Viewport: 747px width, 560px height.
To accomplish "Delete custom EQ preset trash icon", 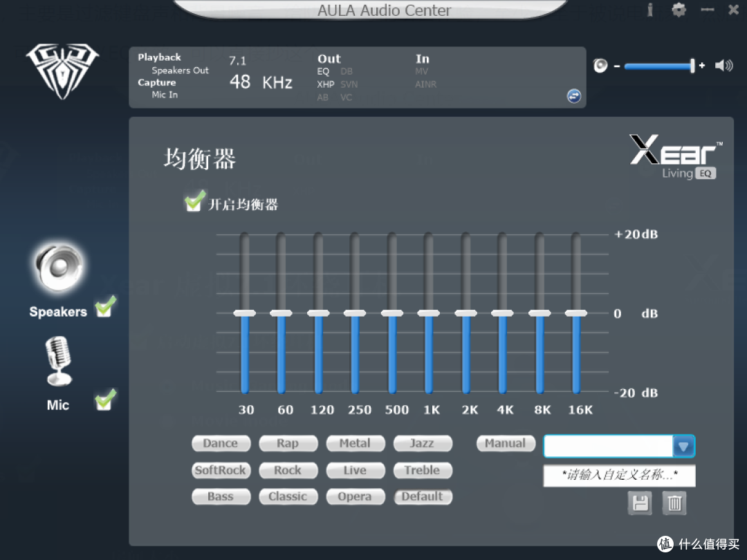I will click(674, 503).
